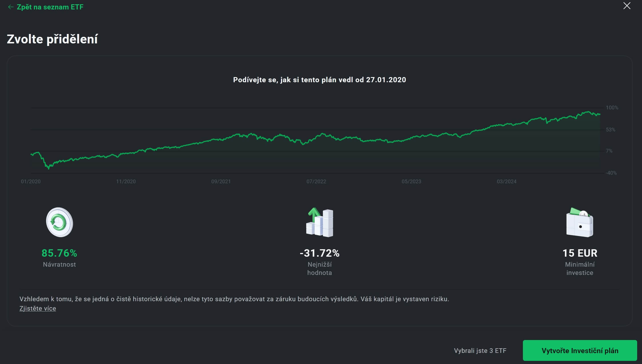Click the Zvolte přidělení heading
The width and height of the screenshot is (642, 364).
pyautogui.click(x=52, y=39)
